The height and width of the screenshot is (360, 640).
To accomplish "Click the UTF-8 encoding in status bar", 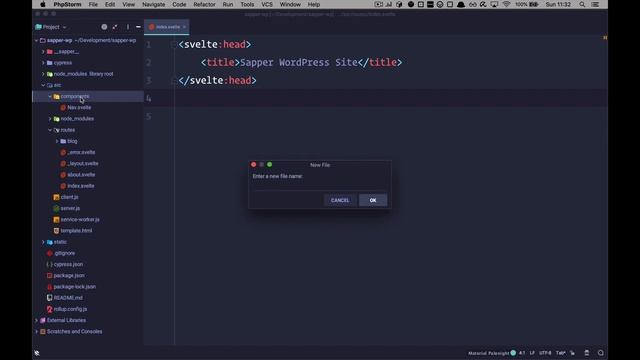I will (545, 353).
